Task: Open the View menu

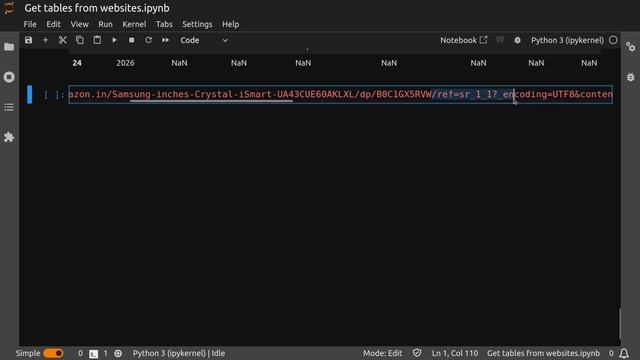Action: (x=80, y=24)
